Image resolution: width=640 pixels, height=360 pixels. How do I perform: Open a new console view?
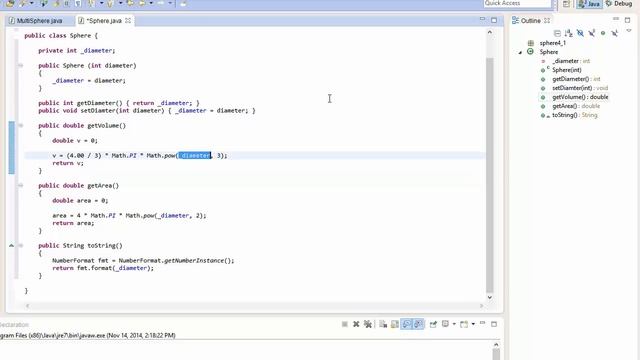pos(464,324)
